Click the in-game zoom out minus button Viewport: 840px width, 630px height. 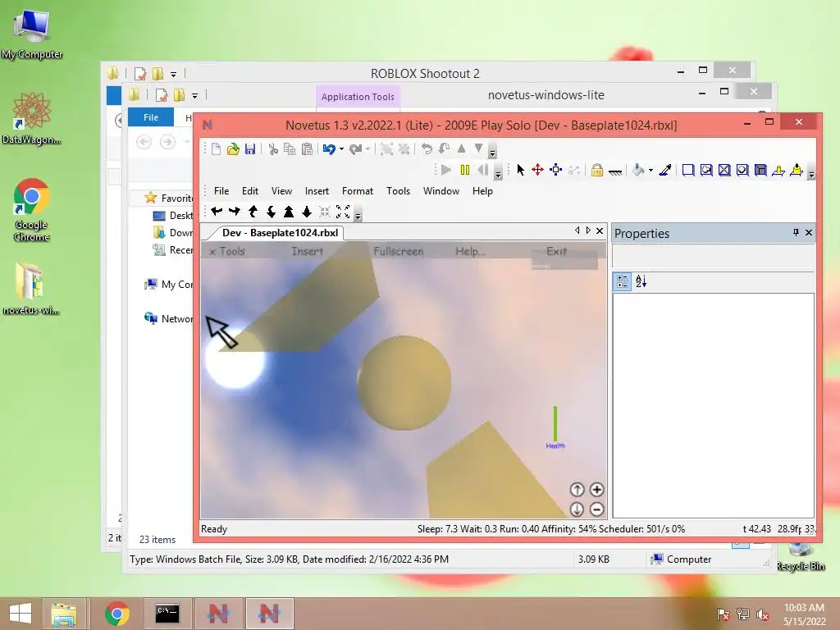[x=596, y=509]
